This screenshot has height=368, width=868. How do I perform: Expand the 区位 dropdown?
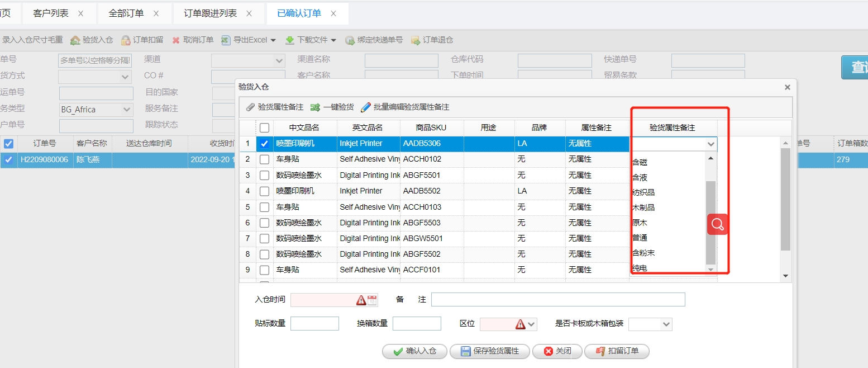click(x=532, y=324)
